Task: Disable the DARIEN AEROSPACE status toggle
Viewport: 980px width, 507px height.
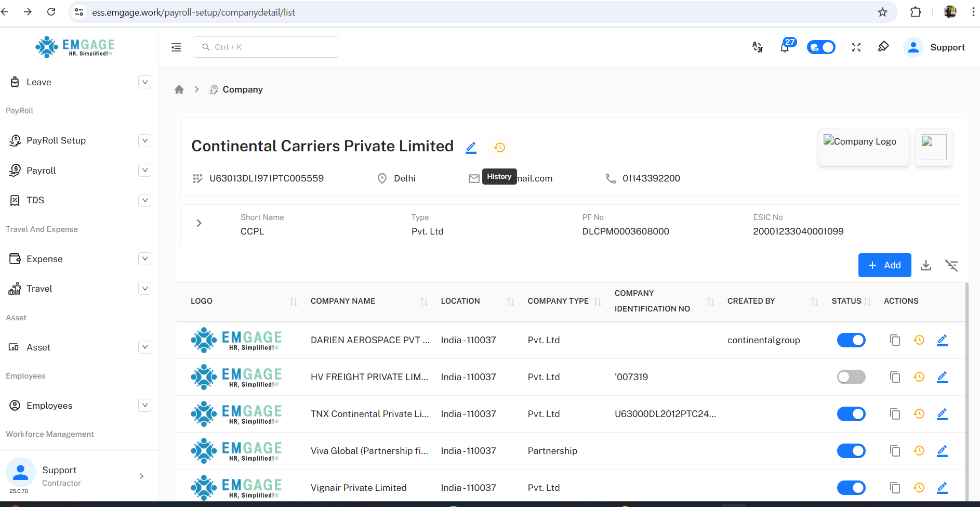Action: [851, 340]
